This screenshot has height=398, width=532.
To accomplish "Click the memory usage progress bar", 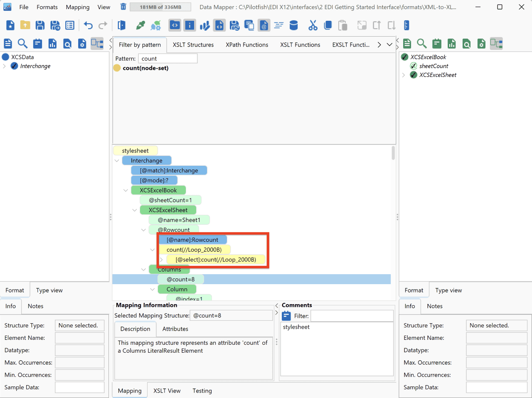I will click(160, 7).
